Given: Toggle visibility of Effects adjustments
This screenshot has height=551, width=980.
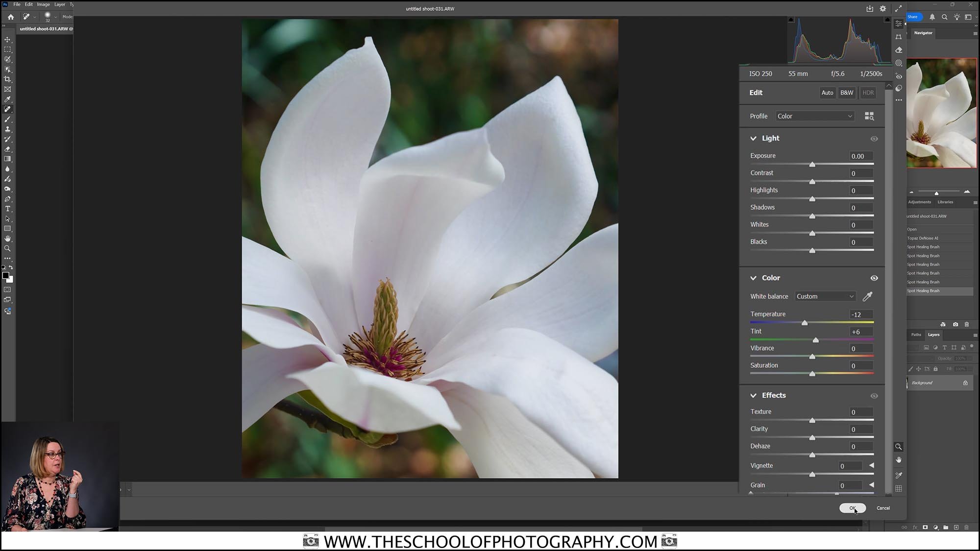Looking at the screenshot, I should pyautogui.click(x=874, y=395).
